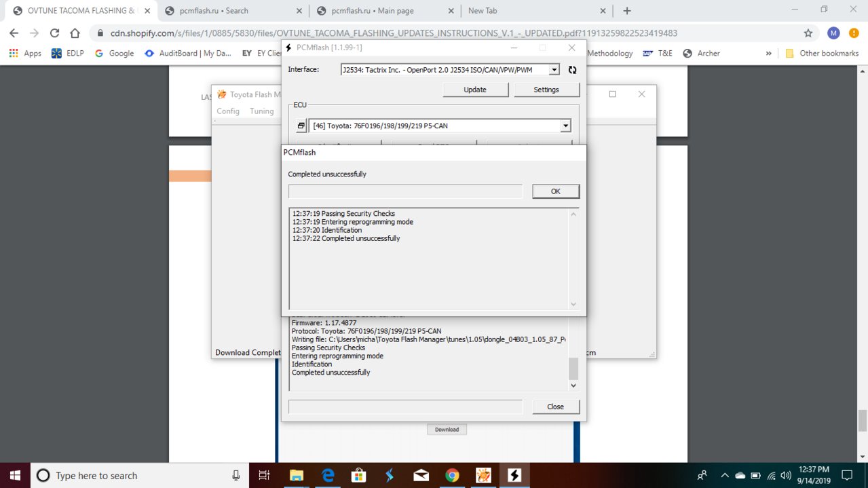Screen dimensions: 868x488
Task: Open the volume control in the tray
Action: coord(787,475)
